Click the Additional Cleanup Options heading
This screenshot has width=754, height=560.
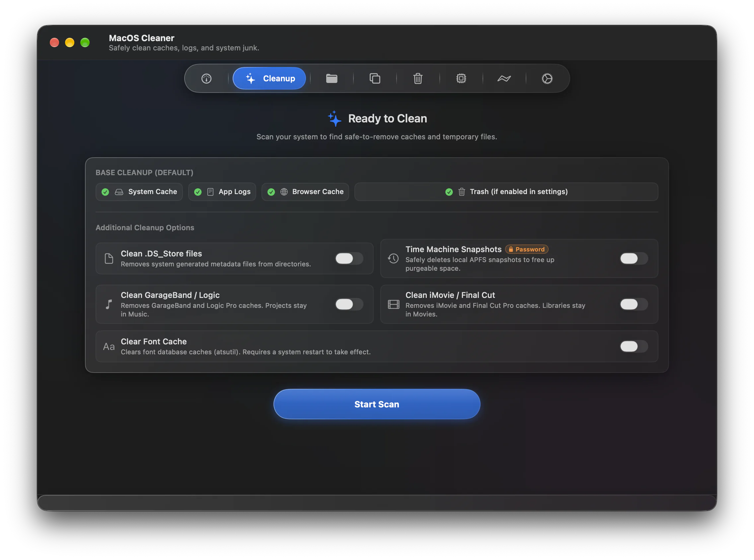(x=145, y=228)
